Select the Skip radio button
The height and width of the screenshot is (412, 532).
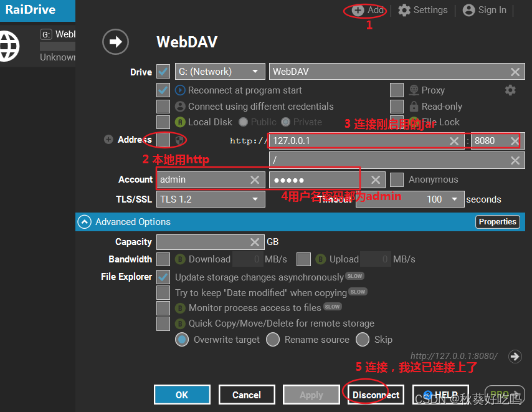point(363,339)
